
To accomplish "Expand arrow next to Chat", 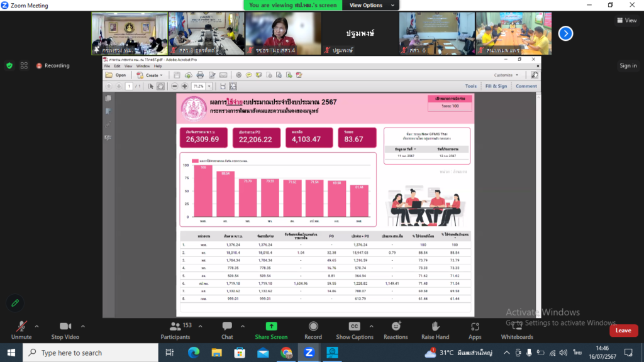I will (243, 327).
